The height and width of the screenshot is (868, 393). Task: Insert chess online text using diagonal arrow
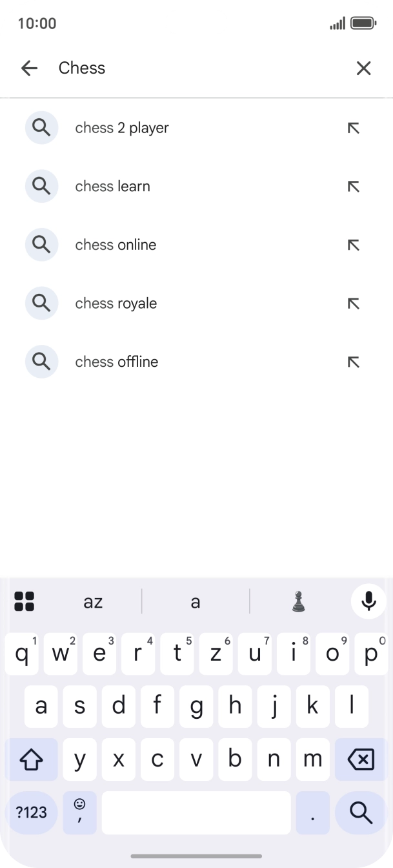tap(353, 245)
